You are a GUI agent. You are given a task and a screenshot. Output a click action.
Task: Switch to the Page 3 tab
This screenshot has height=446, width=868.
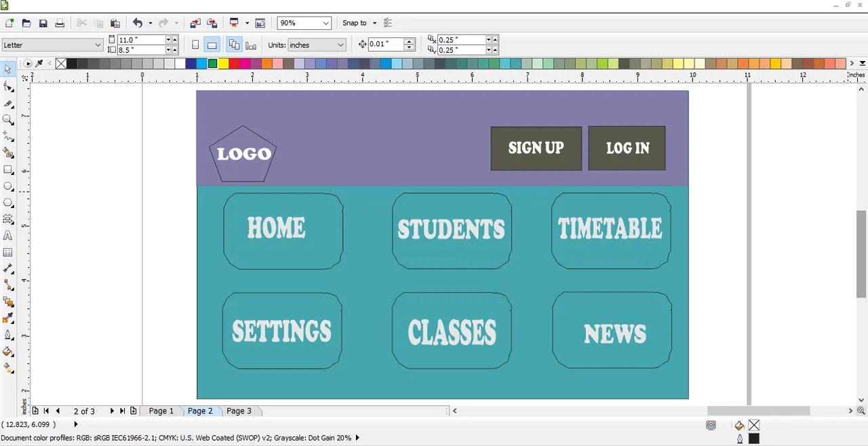click(239, 411)
